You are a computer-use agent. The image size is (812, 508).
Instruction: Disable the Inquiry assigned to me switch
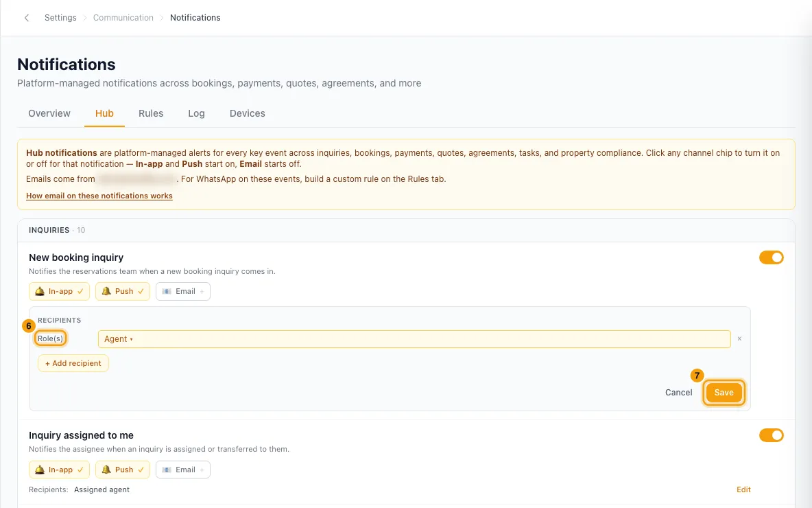tap(771, 435)
